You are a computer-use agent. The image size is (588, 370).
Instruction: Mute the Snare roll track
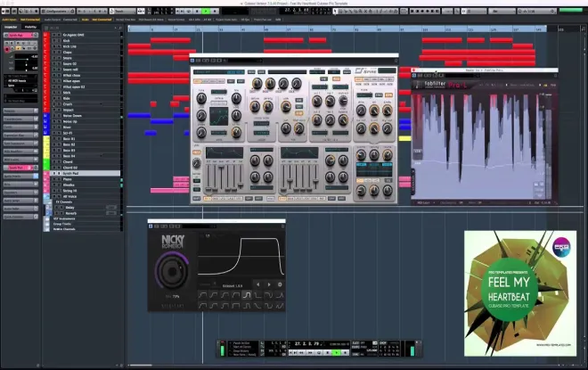54,70
